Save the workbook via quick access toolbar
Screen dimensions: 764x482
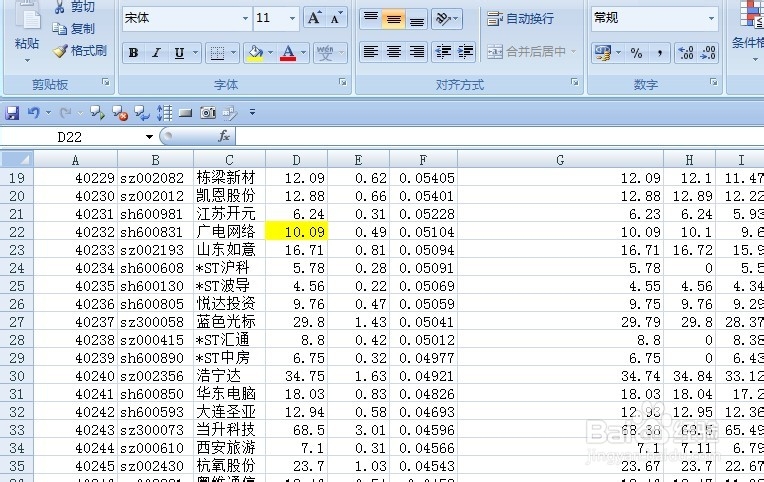pos(12,113)
